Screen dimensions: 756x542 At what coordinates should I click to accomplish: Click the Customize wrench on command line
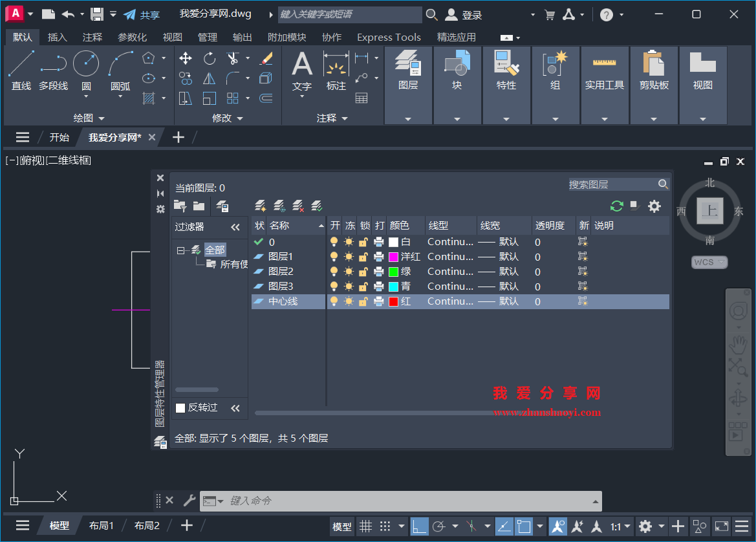pos(189,501)
